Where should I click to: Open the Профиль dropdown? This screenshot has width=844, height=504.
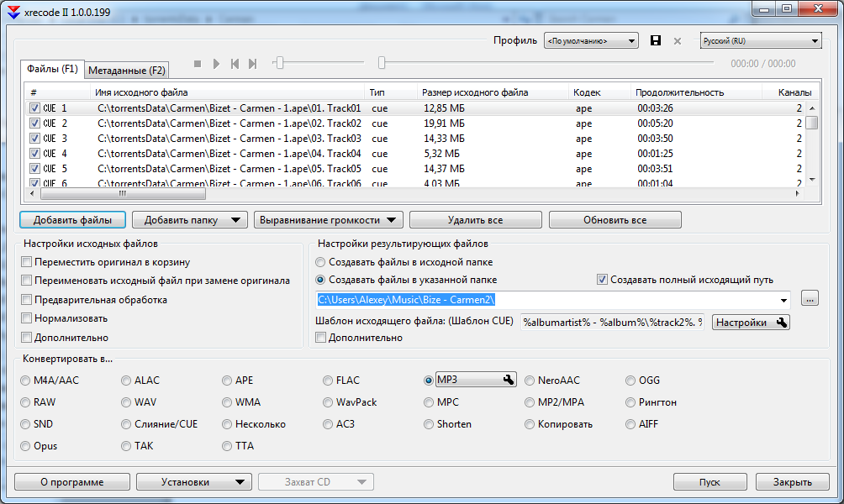591,41
